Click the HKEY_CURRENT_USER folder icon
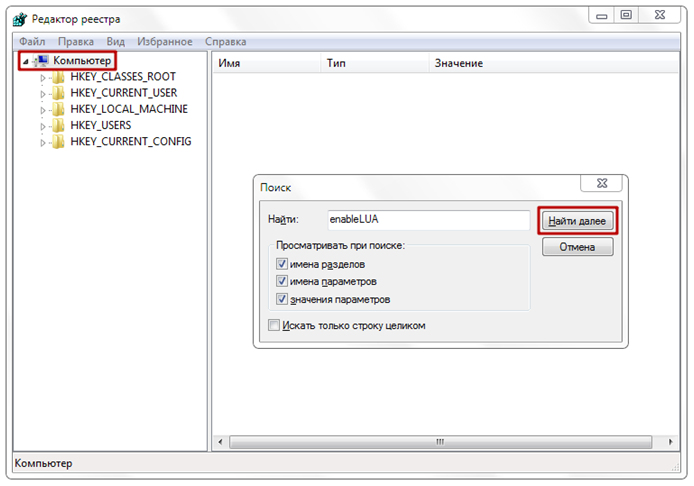The width and height of the screenshot is (694, 486). point(58,93)
